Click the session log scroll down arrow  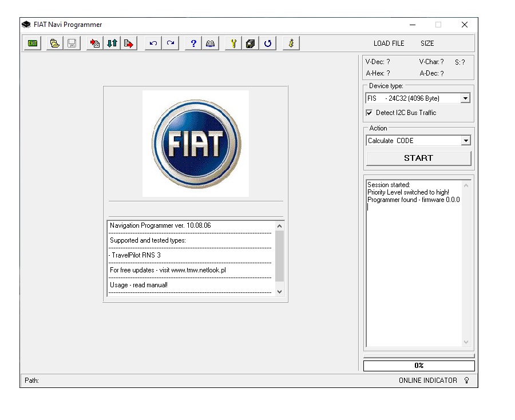[466, 342]
